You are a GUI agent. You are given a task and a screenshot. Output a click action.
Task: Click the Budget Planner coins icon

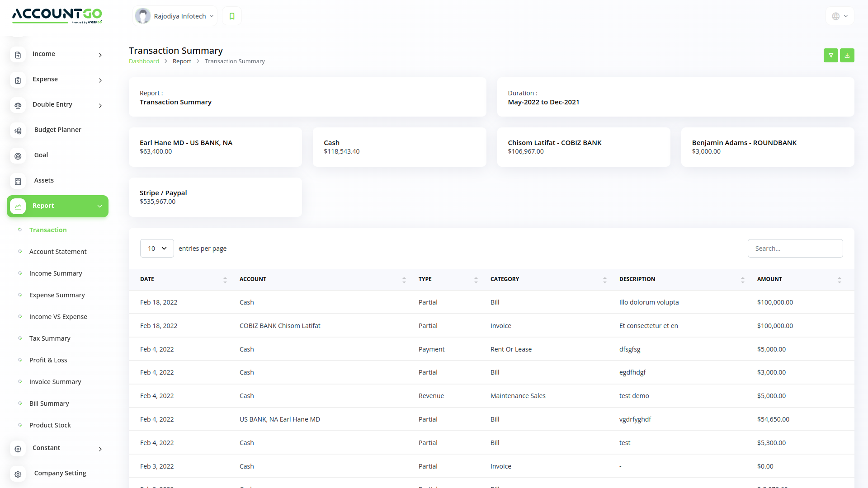coord(18,131)
